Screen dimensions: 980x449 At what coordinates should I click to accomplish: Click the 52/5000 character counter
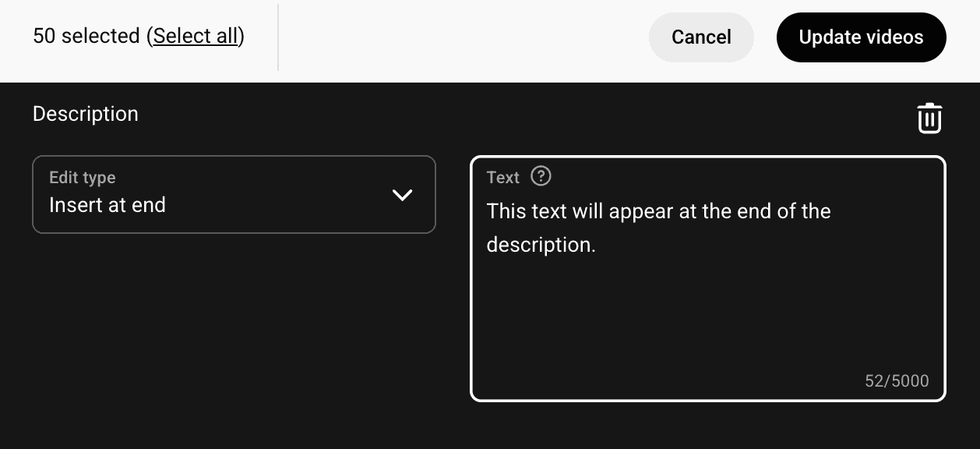897,381
